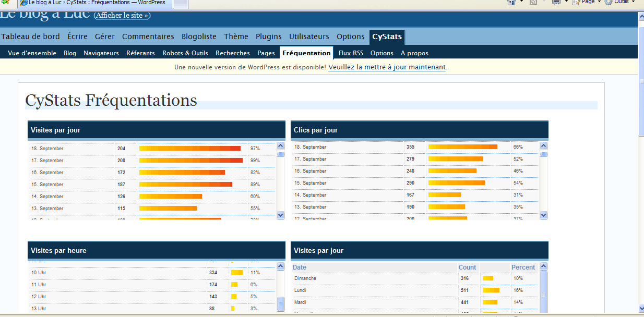Click scroll-up arrow of the weekday visits table
This screenshot has width=644, height=317.
(544, 266)
